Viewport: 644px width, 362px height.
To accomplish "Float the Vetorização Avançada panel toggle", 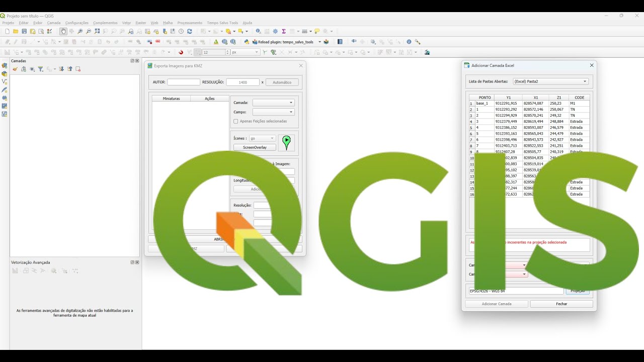I will [x=132, y=262].
